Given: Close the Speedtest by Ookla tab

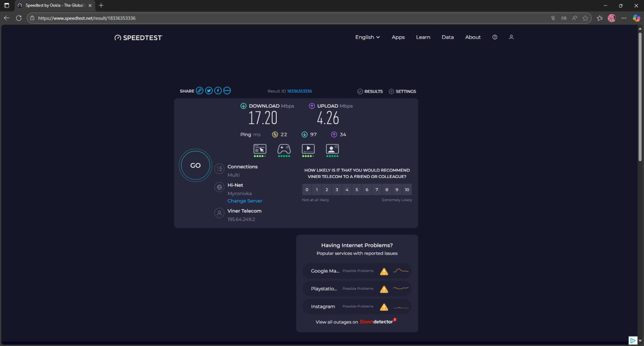Looking at the screenshot, I should (90, 6).
